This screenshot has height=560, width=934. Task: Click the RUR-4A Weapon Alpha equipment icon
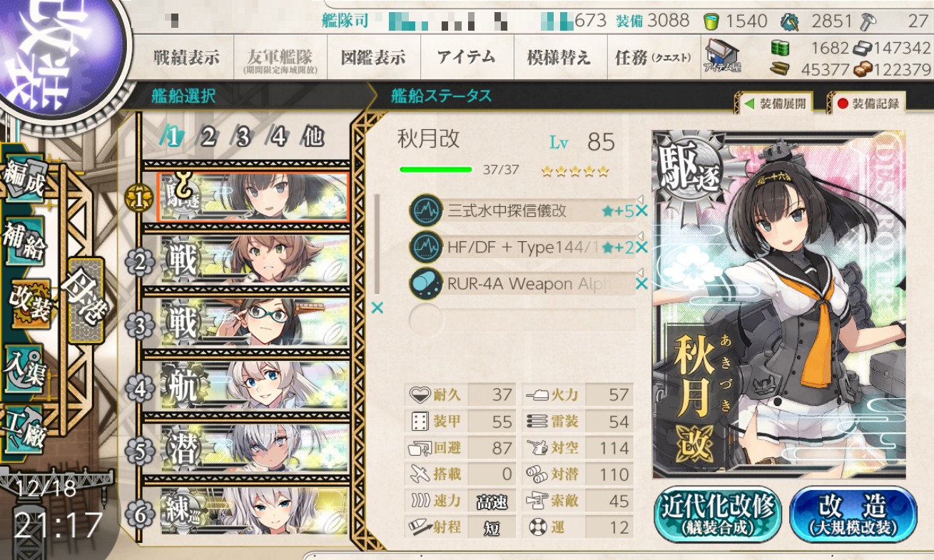click(426, 284)
